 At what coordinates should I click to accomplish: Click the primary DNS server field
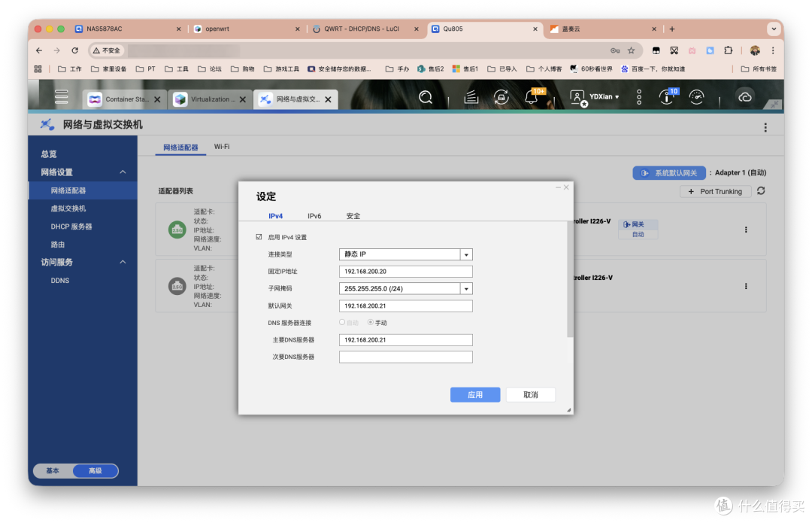tap(405, 340)
